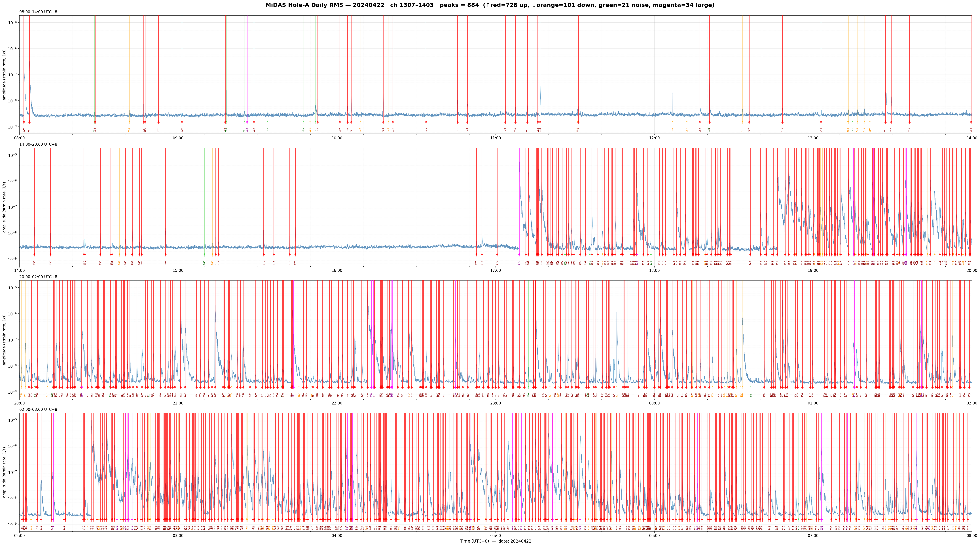Select the "20:00–02:00 UTC+8" panel title
The height and width of the screenshot is (546, 980).
(38, 277)
